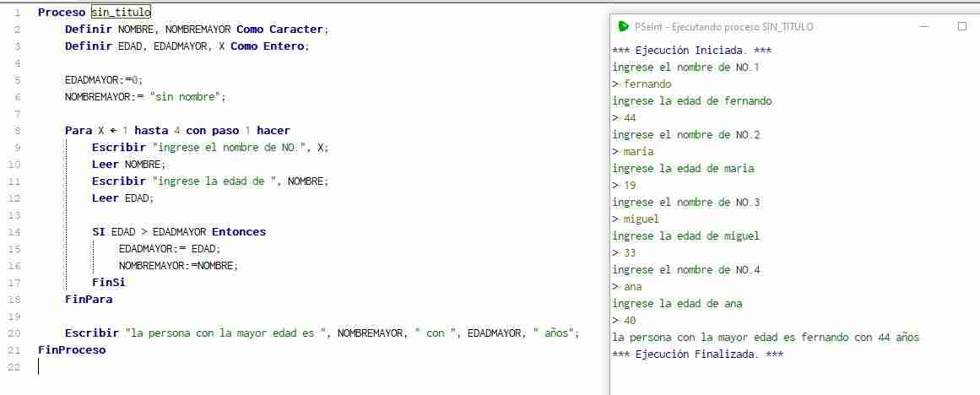Click the '*** Ejecución Iniciada. ***' output line
Screen dimensions: 980x395
[x=692, y=51]
